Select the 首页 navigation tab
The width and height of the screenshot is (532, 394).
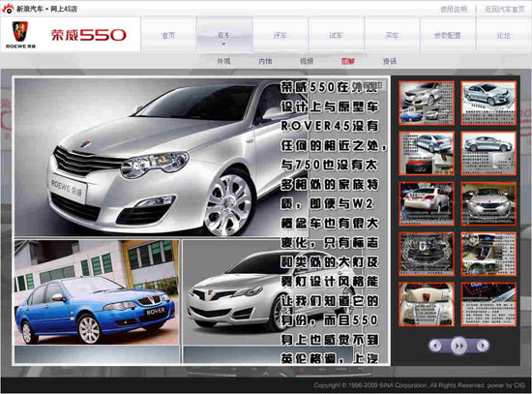point(168,35)
